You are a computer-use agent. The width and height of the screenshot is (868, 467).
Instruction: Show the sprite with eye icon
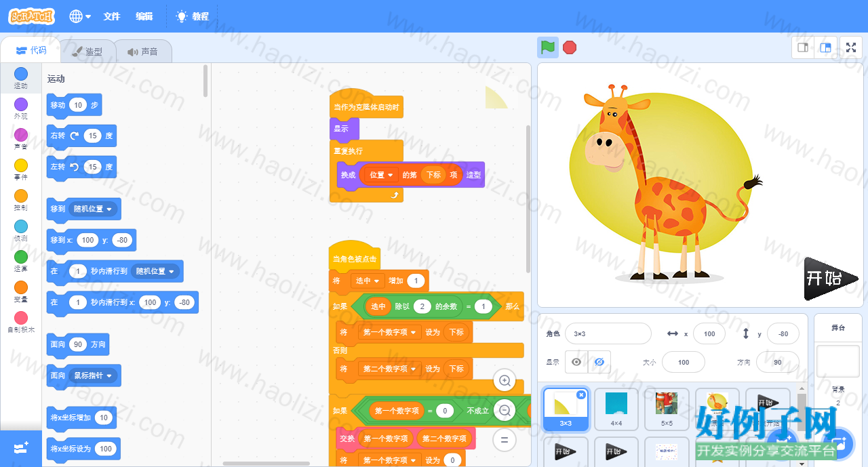tap(576, 362)
